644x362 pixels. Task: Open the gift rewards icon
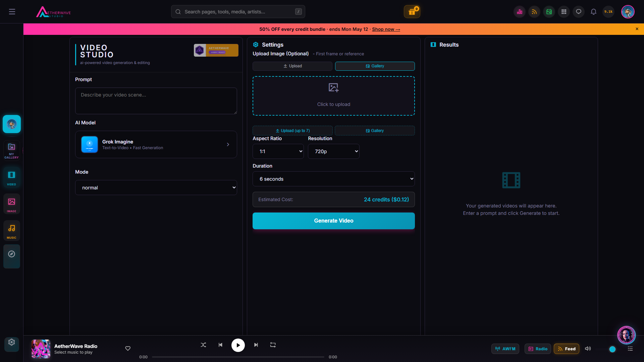click(412, 12)
